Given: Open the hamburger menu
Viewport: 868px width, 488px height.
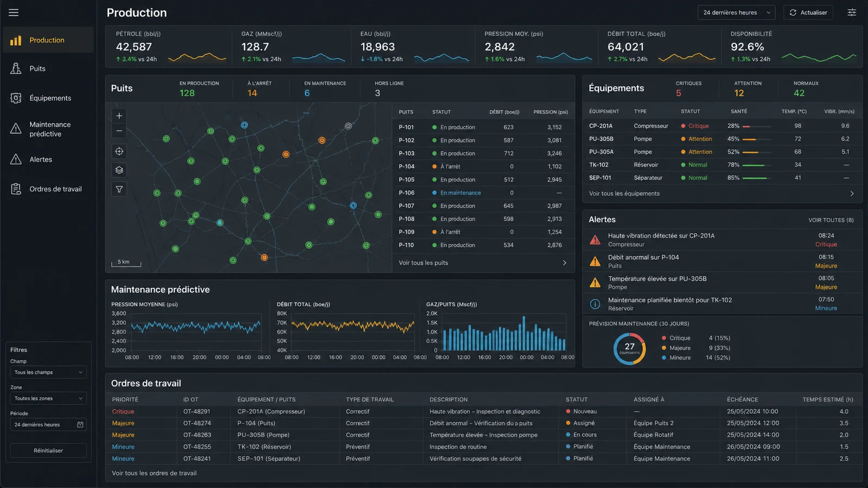Looking at the screenshot, I should coord(14,12).
